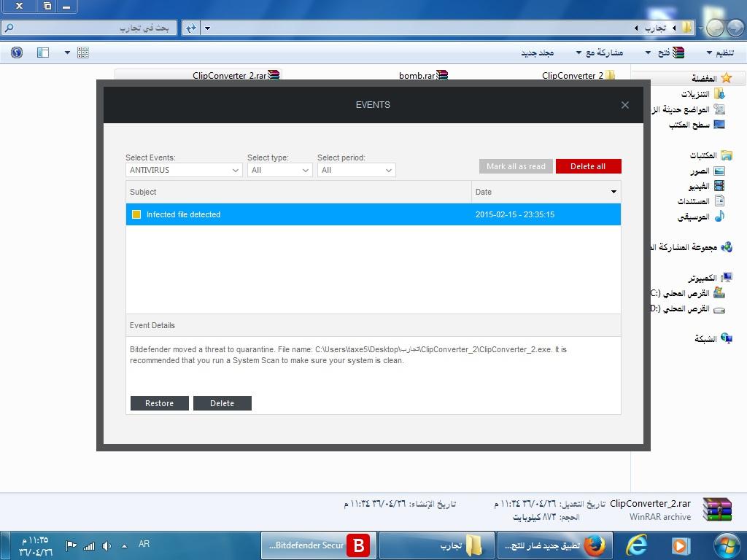Click the red Delete all button
Image resolution: width=747 pixels, height=560 pixels.
(589, 166)
